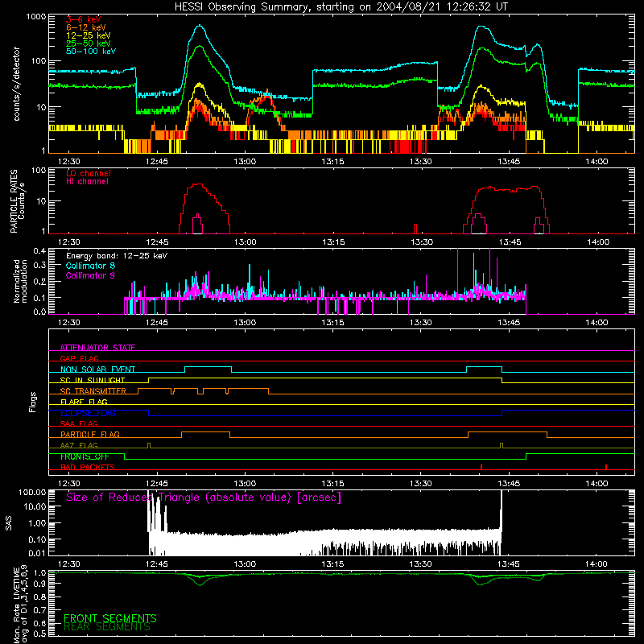This screenshot has height=644, width=644.
Task: Click the last BAD PACKETS red tick mark
Action: [x=606, y=467]
